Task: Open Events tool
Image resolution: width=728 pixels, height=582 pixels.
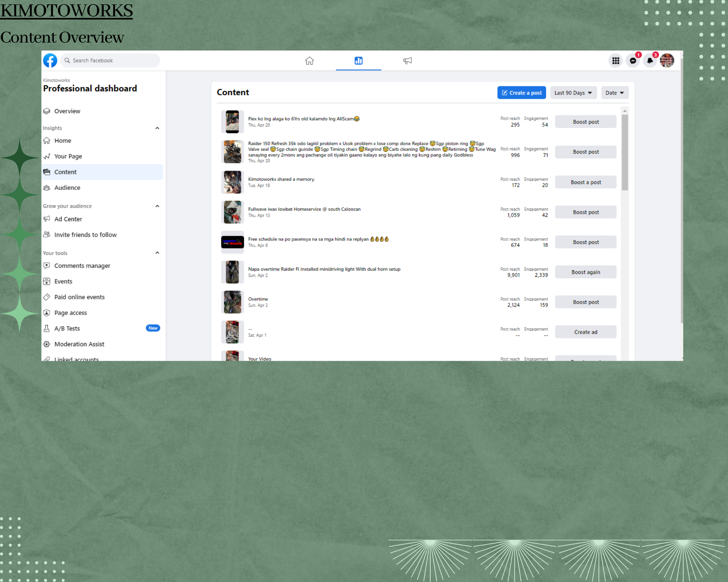Action: click(102, 281)
